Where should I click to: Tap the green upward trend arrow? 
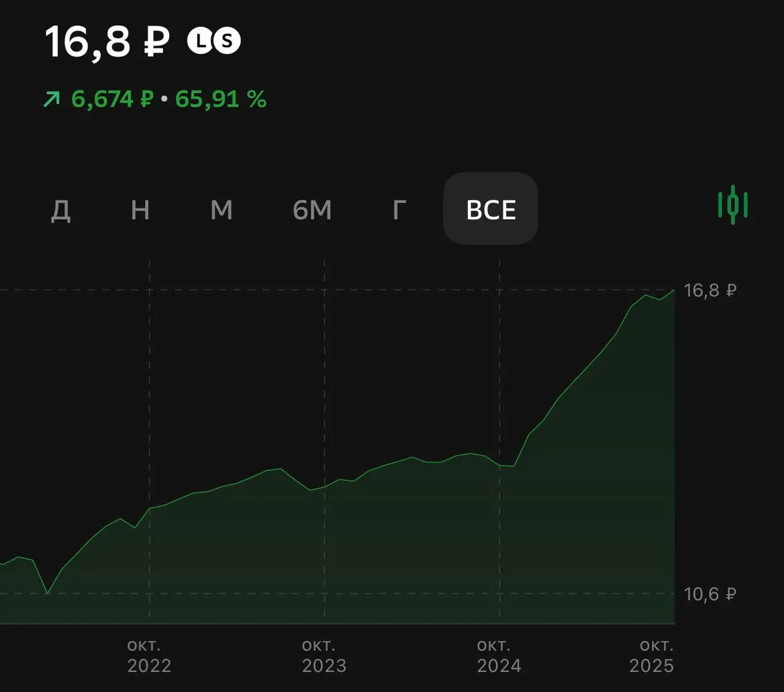pos(52,99)
